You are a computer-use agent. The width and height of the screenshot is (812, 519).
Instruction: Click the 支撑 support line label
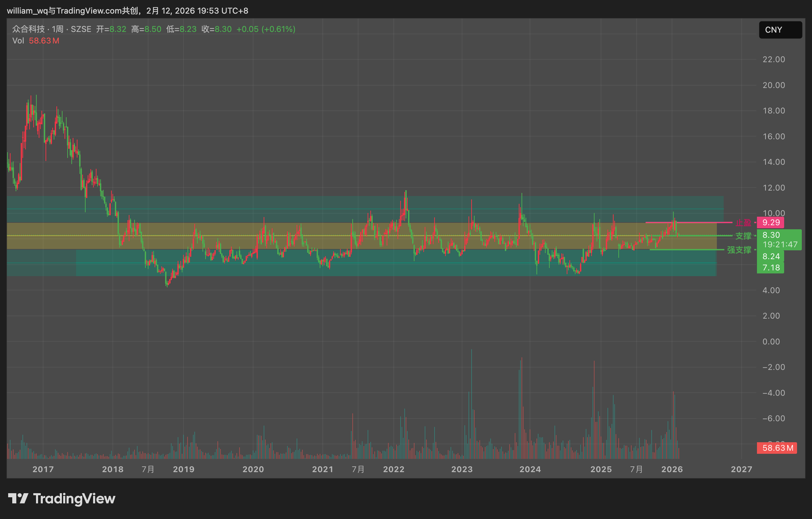(743, 236)
